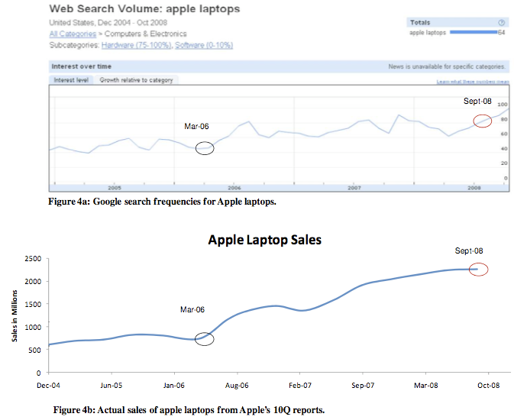The height and width of the screenshot is (420, 514).
Task: Click the Feb-07 axis label on sales chart
Action: pos(300,385)
